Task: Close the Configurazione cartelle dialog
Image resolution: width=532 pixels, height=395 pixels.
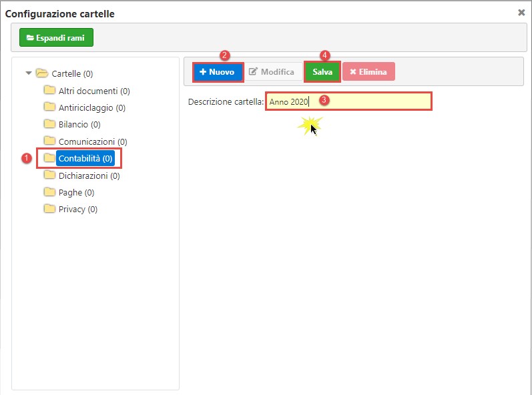Action: coord(521,12)
